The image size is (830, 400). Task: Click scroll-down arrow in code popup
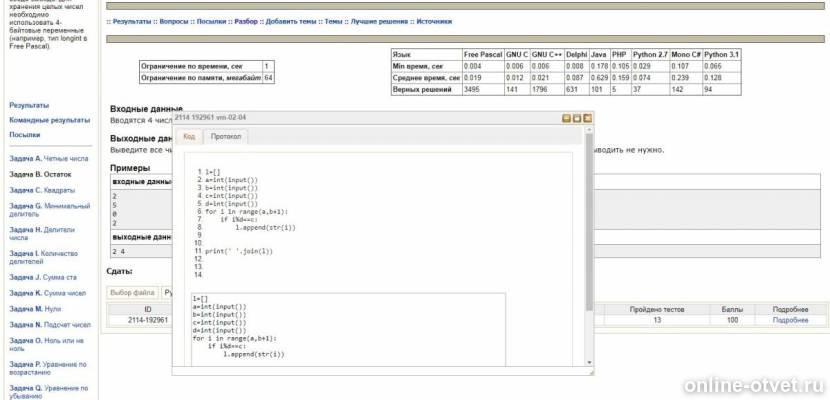[589, 360]
